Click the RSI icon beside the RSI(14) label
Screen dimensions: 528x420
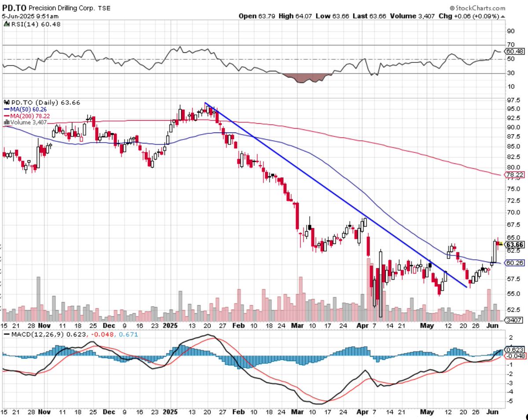pos(6,24)
